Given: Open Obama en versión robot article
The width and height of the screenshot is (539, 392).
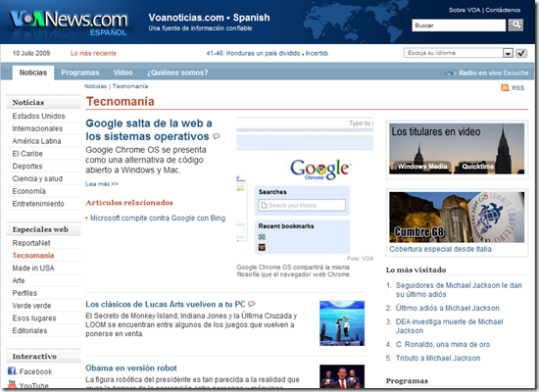Looking at the screenshot, I should (131, 367).
